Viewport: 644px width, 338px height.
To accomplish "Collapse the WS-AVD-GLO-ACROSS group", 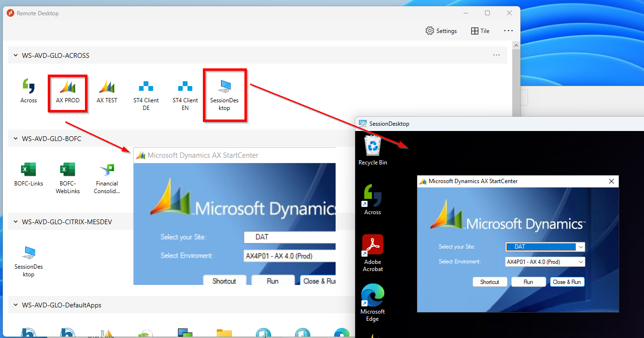I will [15, 55].
